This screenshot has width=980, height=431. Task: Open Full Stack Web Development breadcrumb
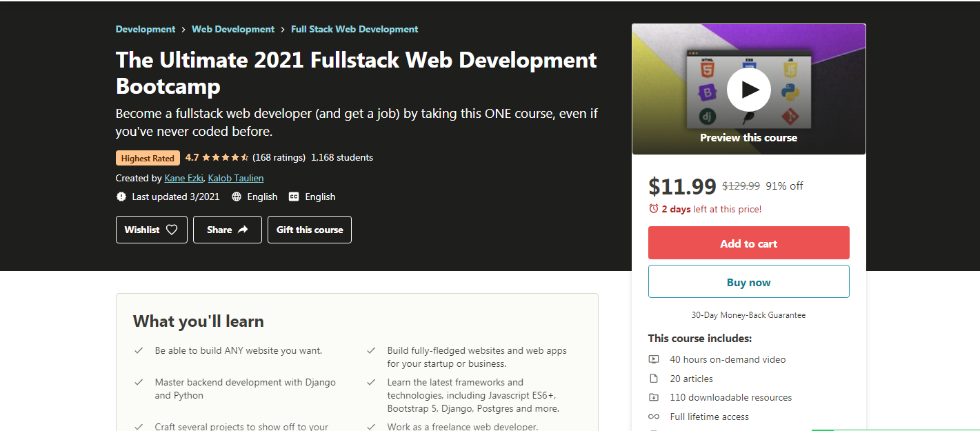click(x=354, y=29)
